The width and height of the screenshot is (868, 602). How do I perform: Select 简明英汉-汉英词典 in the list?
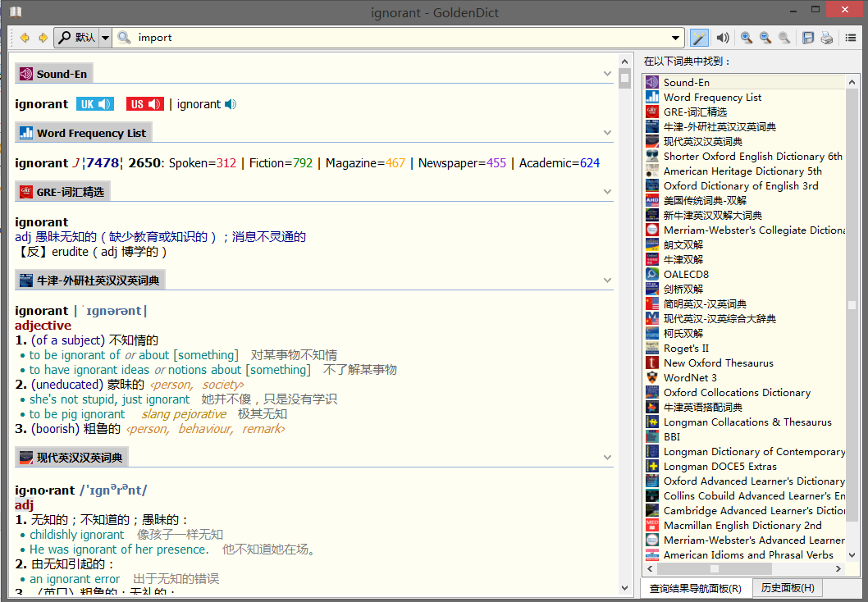(x=745, y=303)
